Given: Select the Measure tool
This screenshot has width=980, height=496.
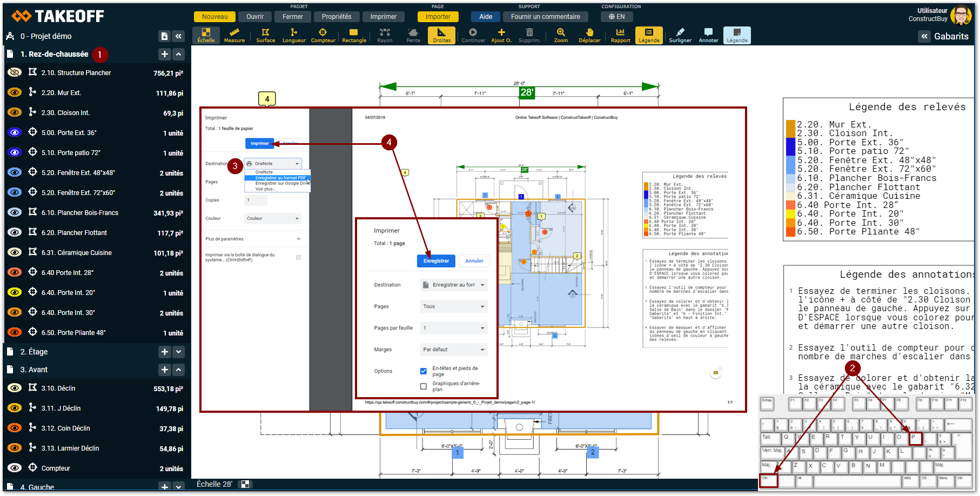Looking at the screenshot, I should click(x=234, y=35).
